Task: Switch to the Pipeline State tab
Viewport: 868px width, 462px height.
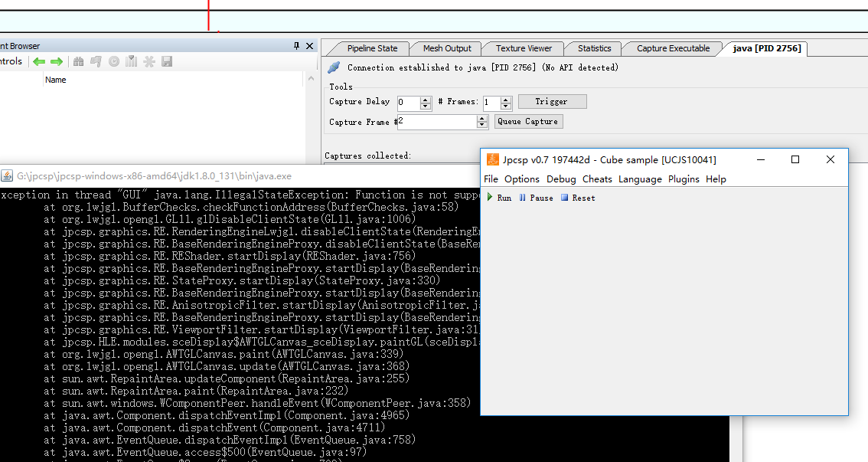Action: 372,48
